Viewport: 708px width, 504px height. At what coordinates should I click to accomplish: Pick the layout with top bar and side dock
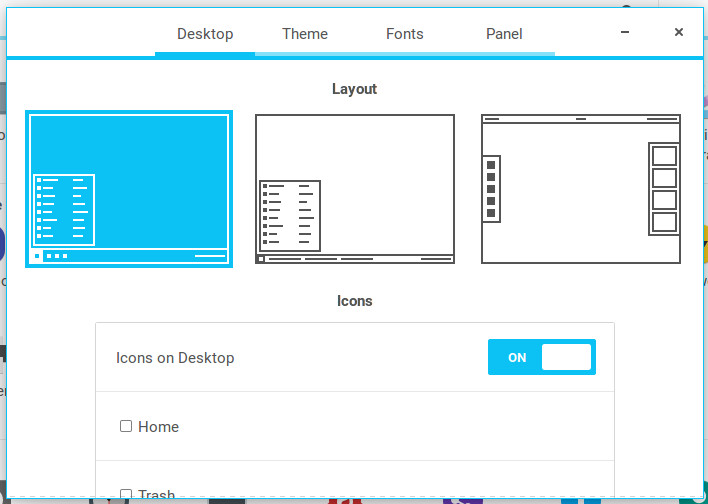point(580,189)
